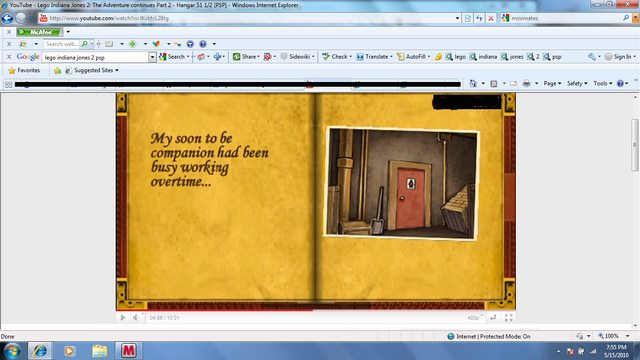Click the Print icon in the command bar
The image size is (640, 360).
(527, 83)
